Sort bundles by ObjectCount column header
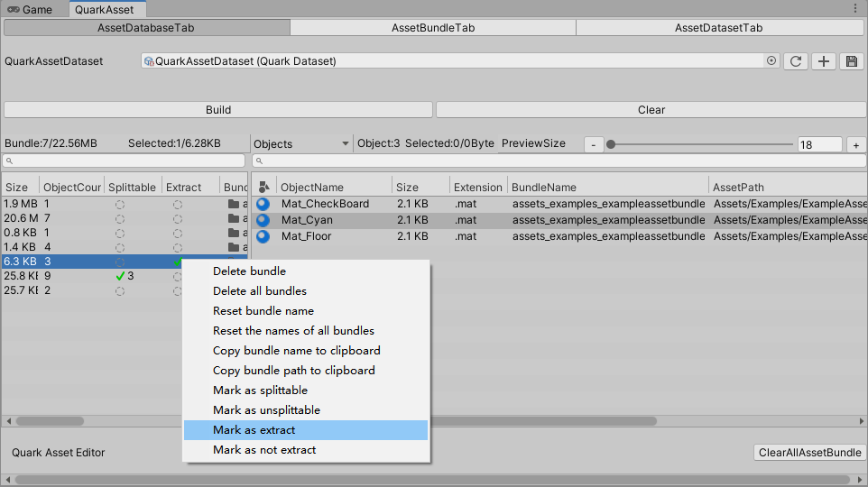The height and width of the screenshot is (487, 868). 72,187
